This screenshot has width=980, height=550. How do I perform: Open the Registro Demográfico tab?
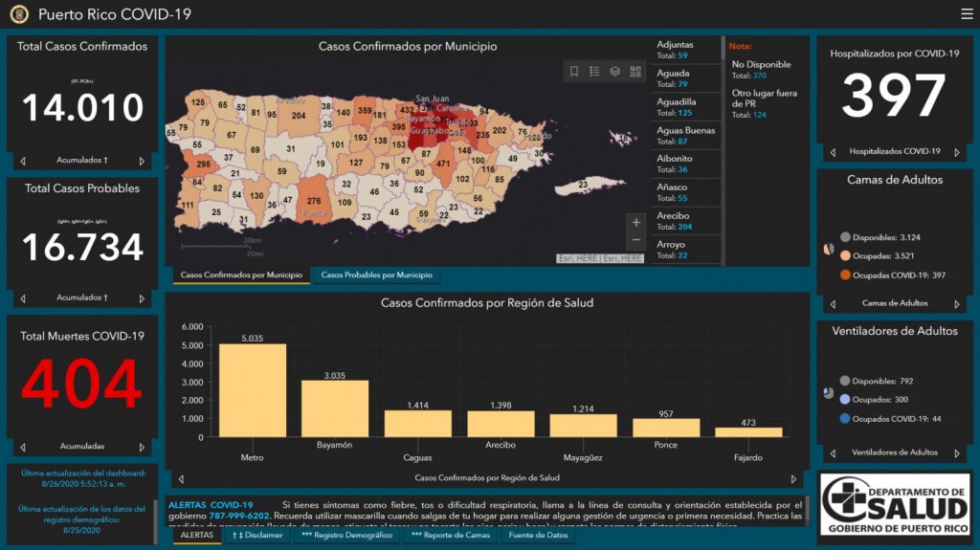click(346, 536)
